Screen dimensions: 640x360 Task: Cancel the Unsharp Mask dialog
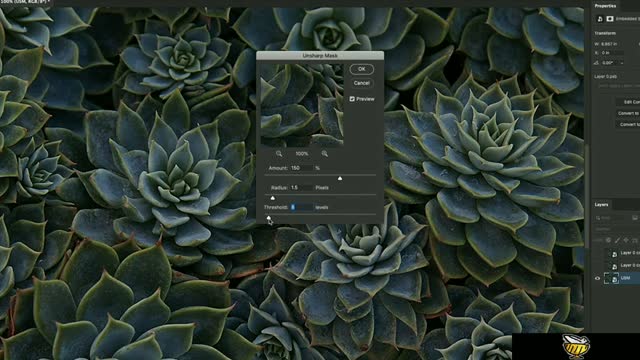362,83
